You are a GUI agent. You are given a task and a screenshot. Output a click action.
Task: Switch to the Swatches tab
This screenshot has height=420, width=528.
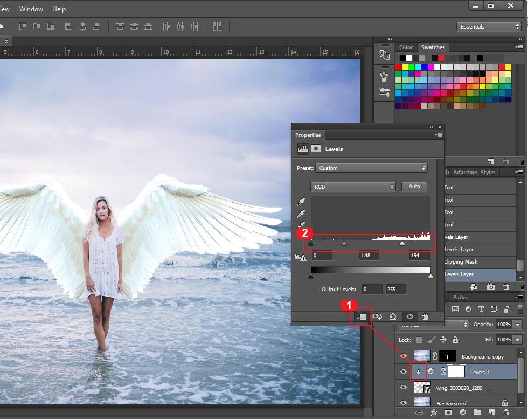point(433,47)
